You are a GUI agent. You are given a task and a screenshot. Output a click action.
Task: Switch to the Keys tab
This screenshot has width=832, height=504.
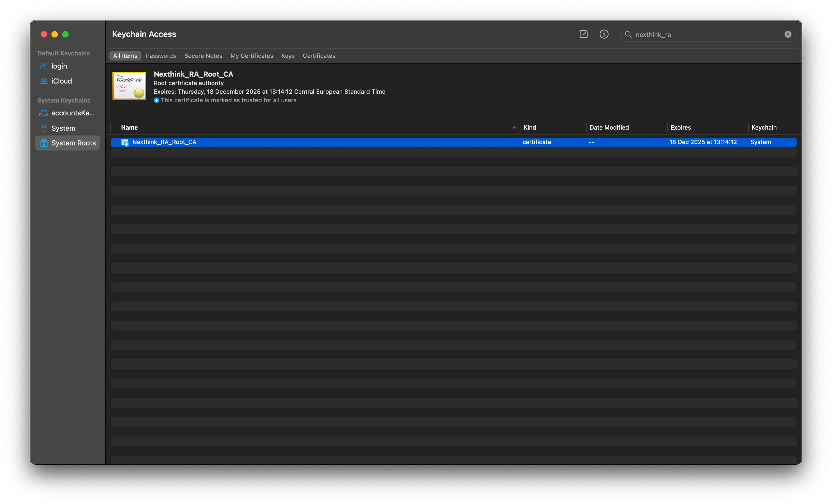[x=288, y=56]
